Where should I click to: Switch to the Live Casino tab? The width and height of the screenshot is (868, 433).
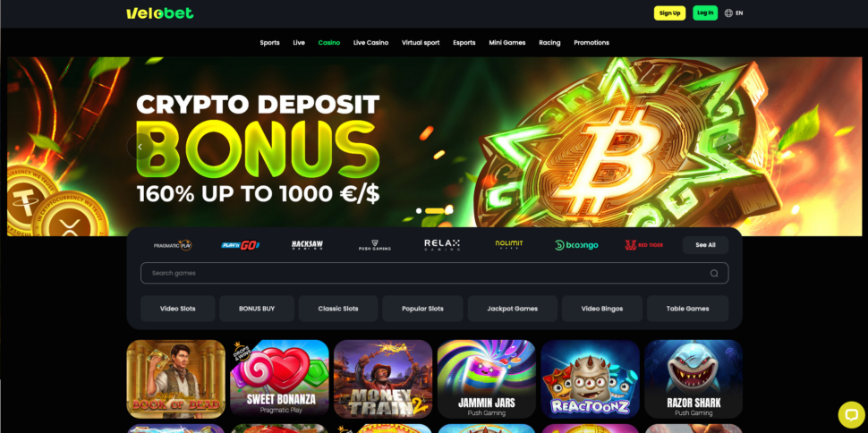point(370,43)
